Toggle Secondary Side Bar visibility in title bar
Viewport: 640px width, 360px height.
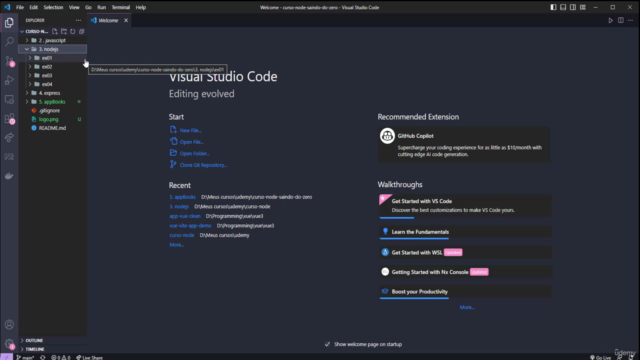pyautogui.click(x=573, y=7)
